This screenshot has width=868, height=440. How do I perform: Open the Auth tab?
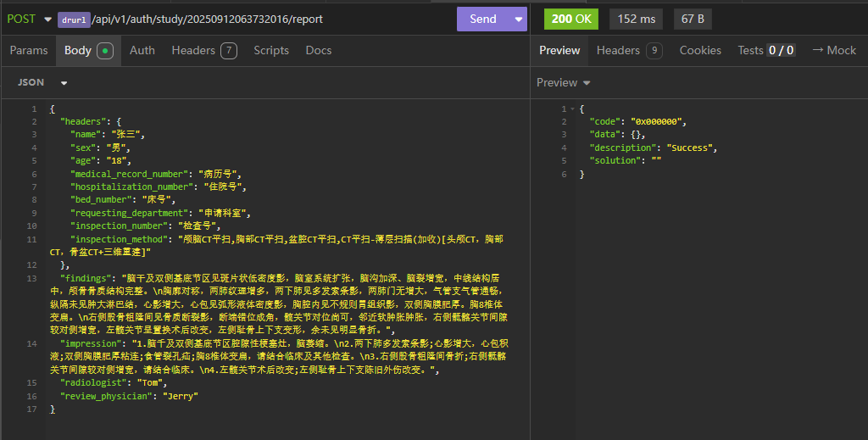click(142, 50)
